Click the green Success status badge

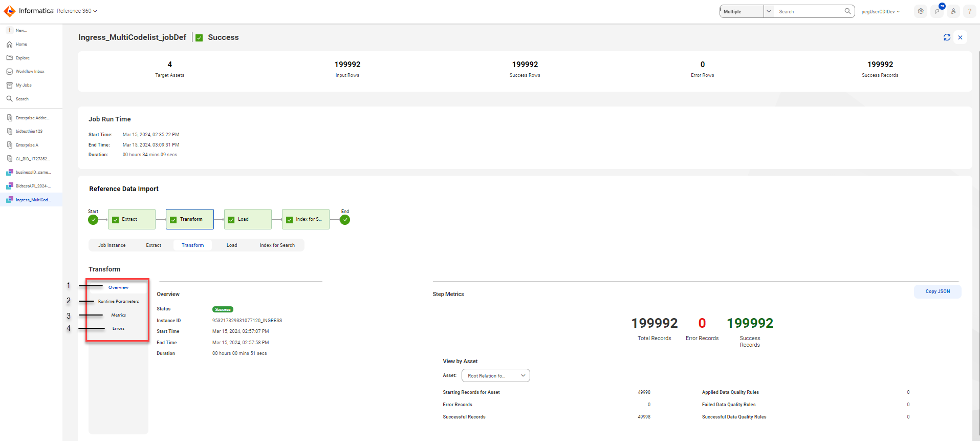point(223,309)
